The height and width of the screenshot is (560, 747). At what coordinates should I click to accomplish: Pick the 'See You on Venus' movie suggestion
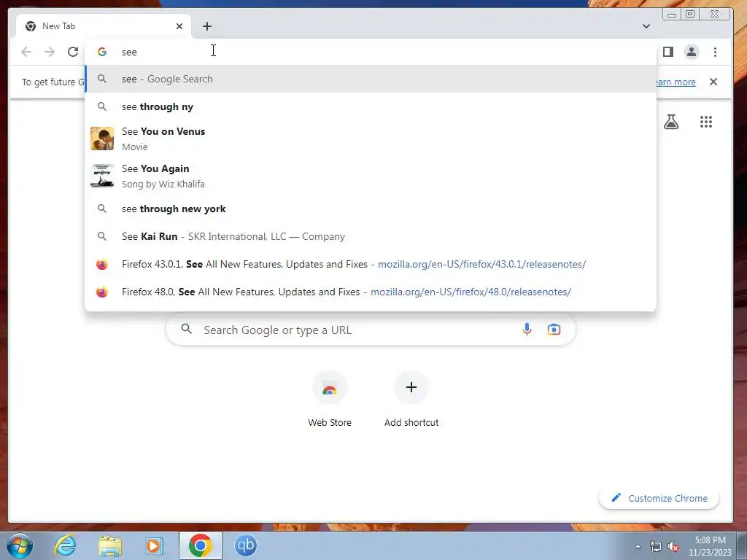[371, 139]
